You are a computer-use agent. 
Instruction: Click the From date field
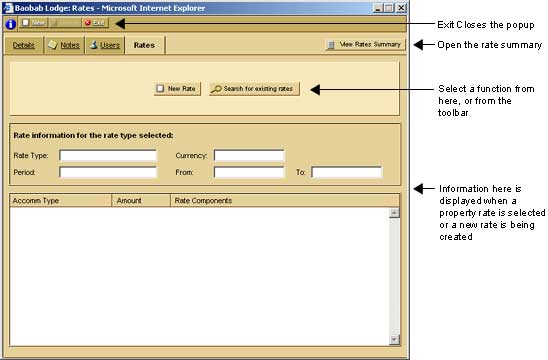click(x=249, y=172)
